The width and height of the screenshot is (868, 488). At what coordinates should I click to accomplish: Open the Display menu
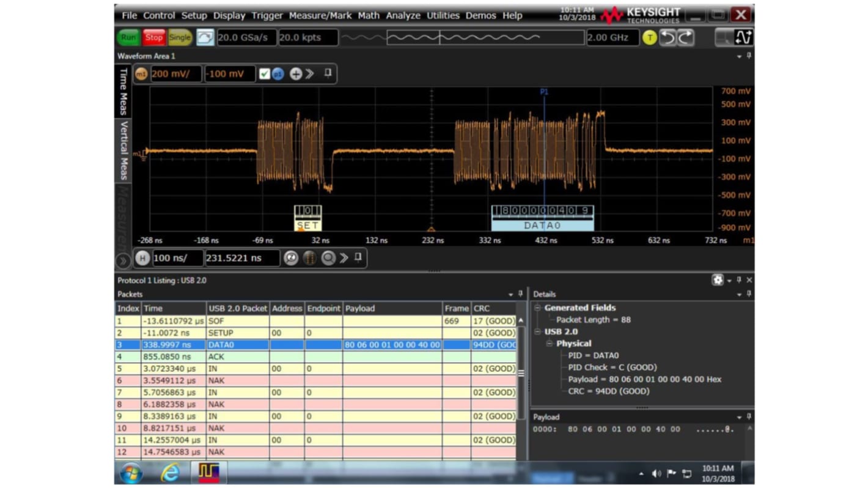point(229,15)
